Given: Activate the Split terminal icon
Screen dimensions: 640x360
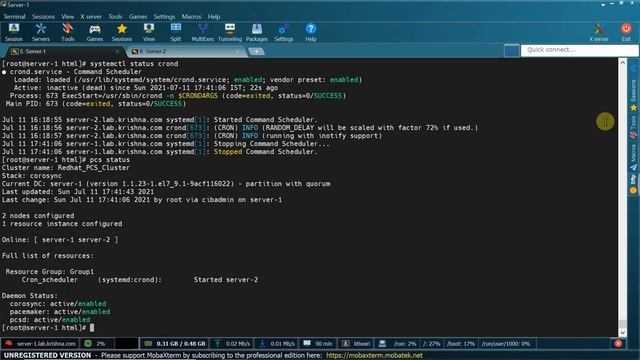Looking at the screenshot, I should pyautogui.click(x=176, y=32).
